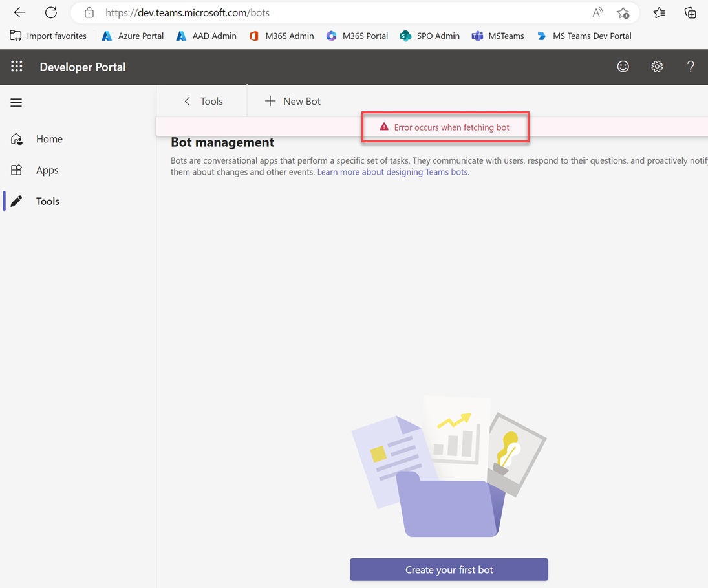Click the browser refresh icon
708x588 pixels.
tap(51, 12)
